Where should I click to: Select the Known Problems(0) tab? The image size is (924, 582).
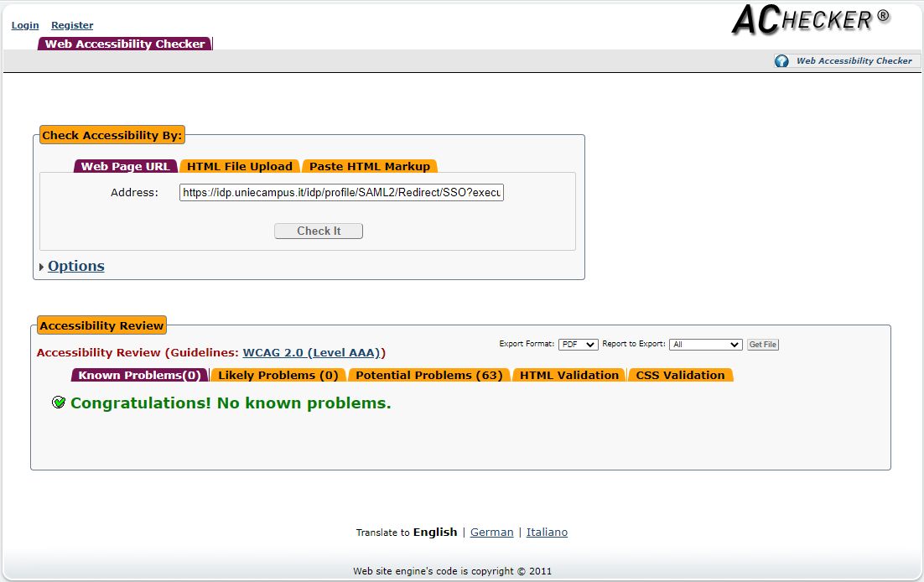(x=139, y=375)
